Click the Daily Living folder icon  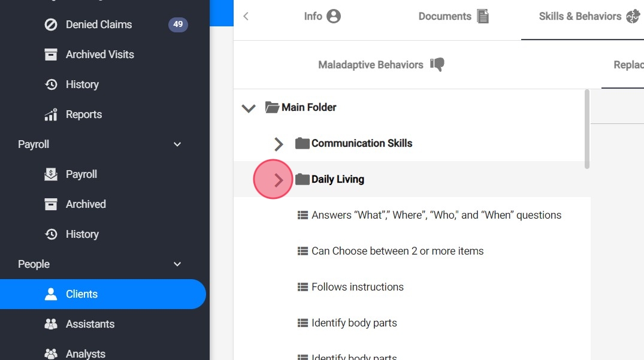pos(302,179)
